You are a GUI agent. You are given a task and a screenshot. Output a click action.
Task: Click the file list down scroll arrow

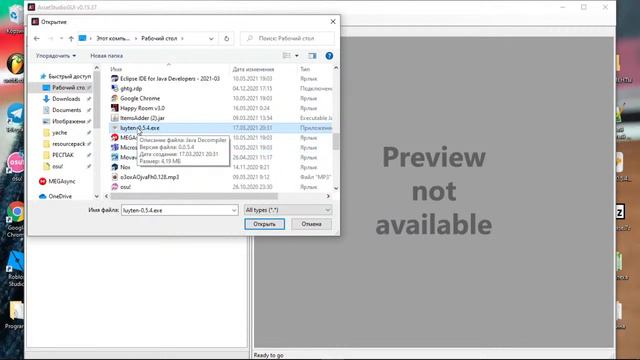pyautogui.click(x=336, y=188)
